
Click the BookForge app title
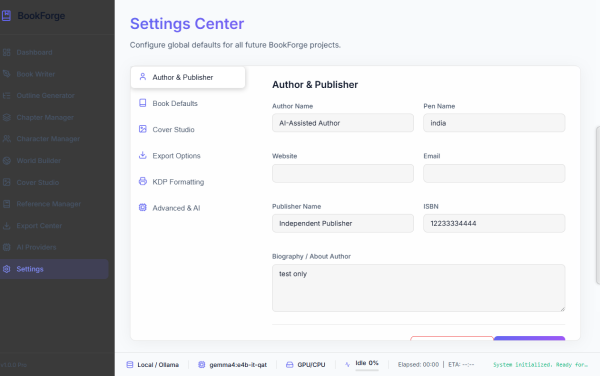pyautogui.click(x=41, y=16)
